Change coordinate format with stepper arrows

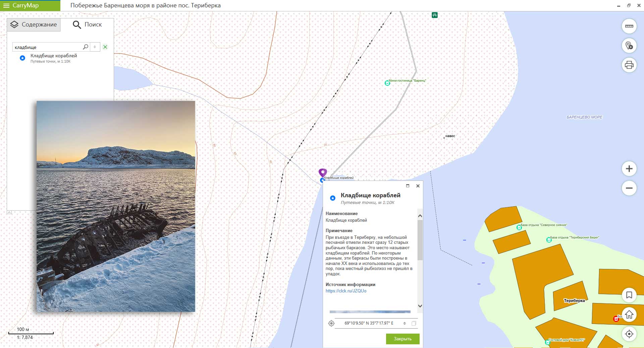tap(405, 323)
